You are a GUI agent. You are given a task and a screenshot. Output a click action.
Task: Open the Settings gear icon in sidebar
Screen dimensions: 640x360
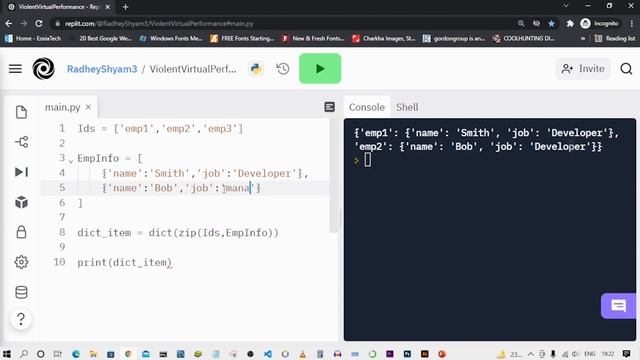click(x=21, y=262)
